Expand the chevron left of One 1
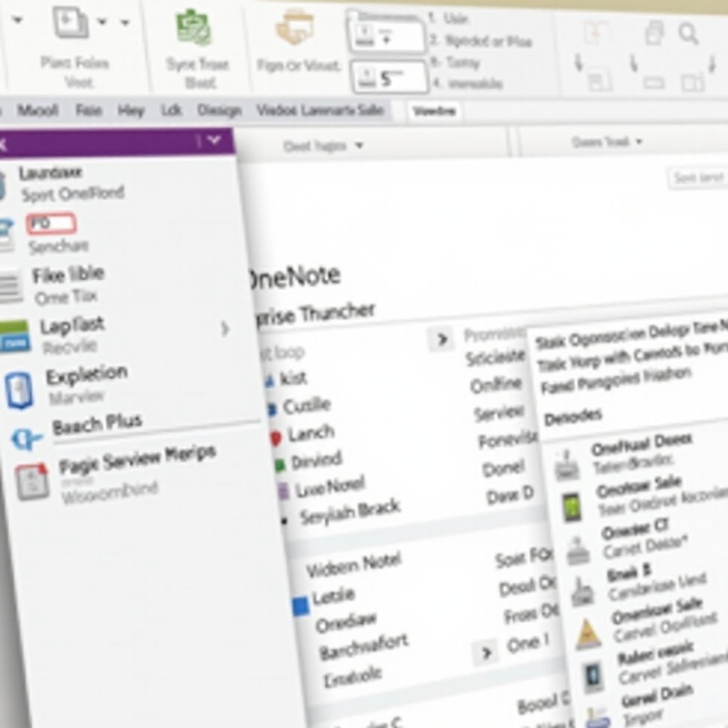The height and width of the screenshot is (728, 728). click(x=486, y=653)
